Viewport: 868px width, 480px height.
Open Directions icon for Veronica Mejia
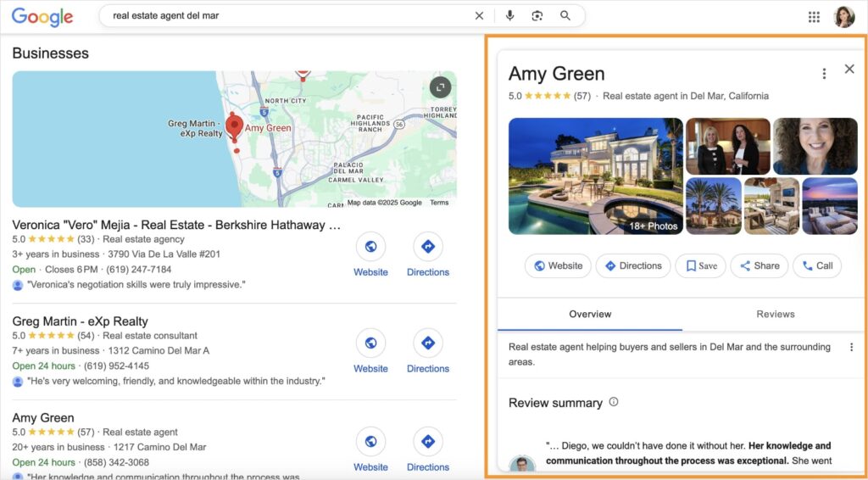pos(428,247)
